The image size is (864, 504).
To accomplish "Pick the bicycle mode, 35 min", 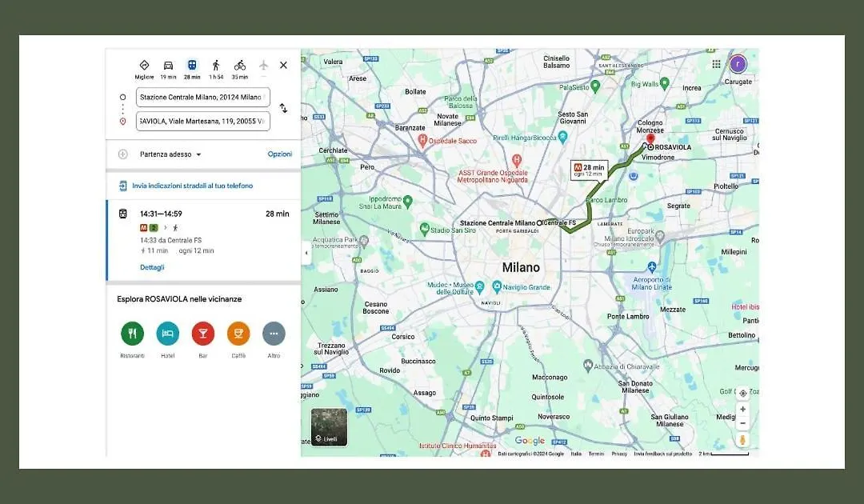I will (240, 70).
